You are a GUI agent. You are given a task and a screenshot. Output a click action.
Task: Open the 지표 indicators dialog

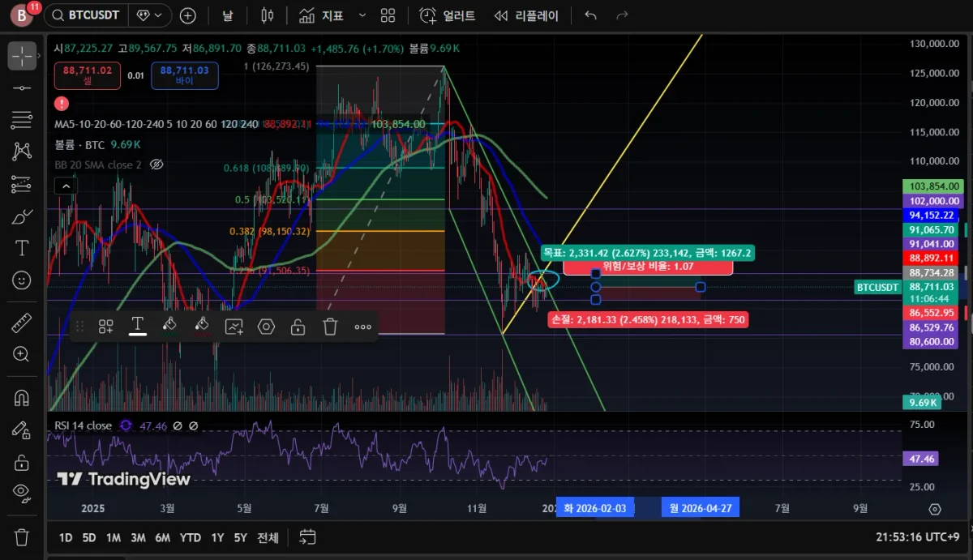coord(322,15)
